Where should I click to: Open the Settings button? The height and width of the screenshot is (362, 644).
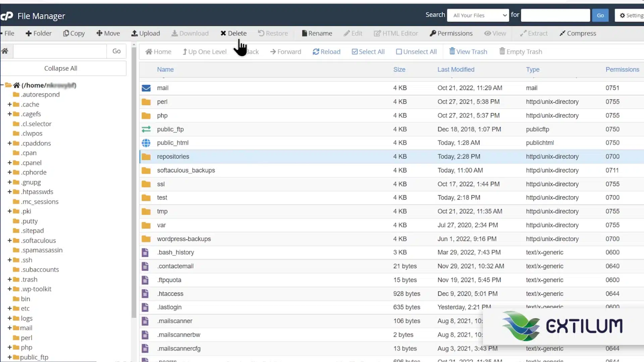[630, 15]
